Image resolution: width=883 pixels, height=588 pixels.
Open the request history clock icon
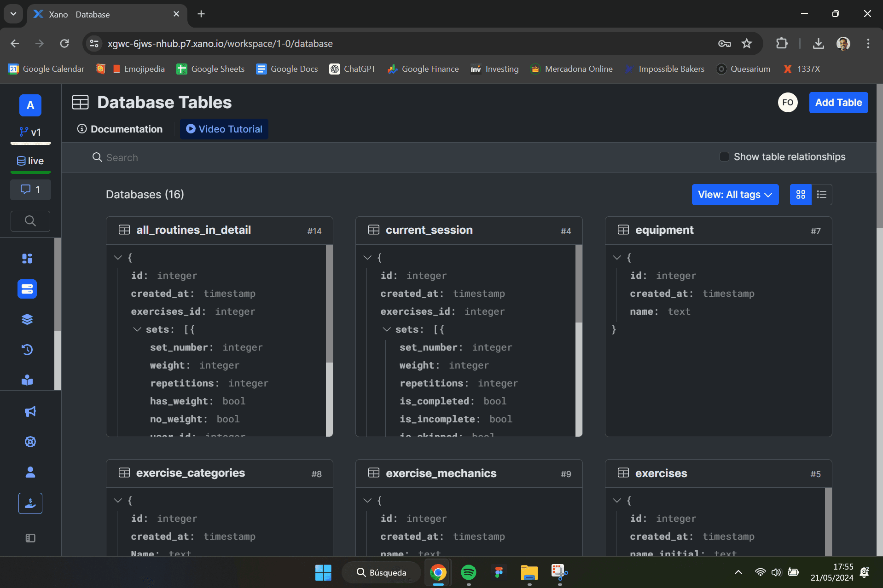(27, 350)
